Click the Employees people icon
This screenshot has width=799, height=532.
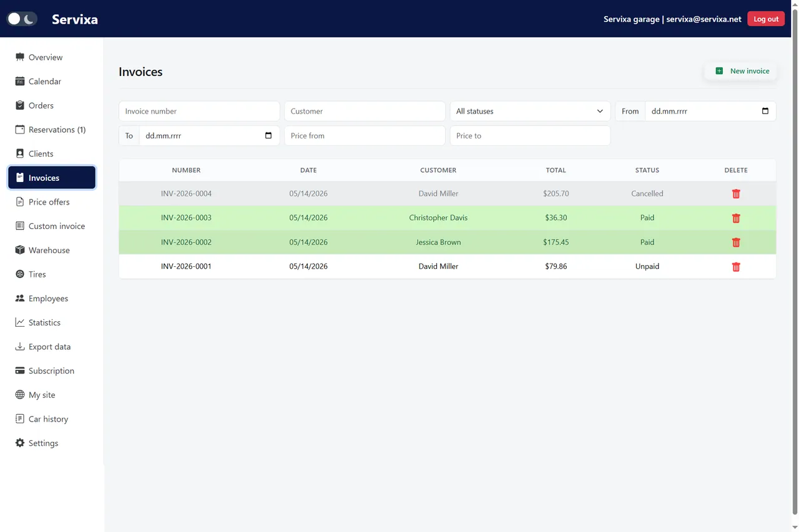(20, 298)
